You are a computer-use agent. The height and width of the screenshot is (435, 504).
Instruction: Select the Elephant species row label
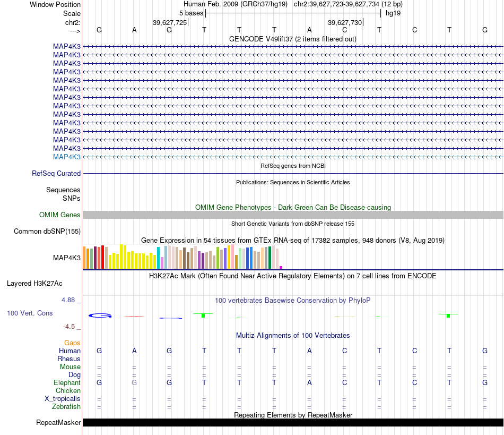67,383
